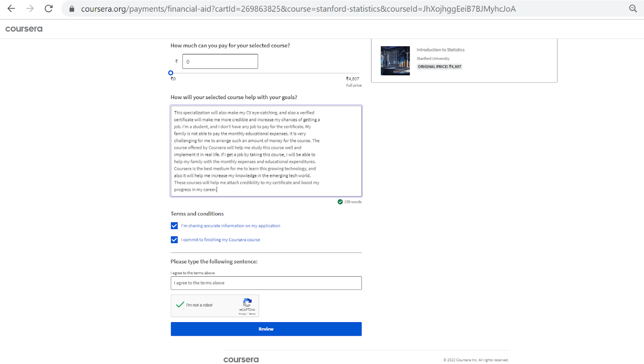Click inside the course goals text area
644x364 pixels.
[266, 151]
